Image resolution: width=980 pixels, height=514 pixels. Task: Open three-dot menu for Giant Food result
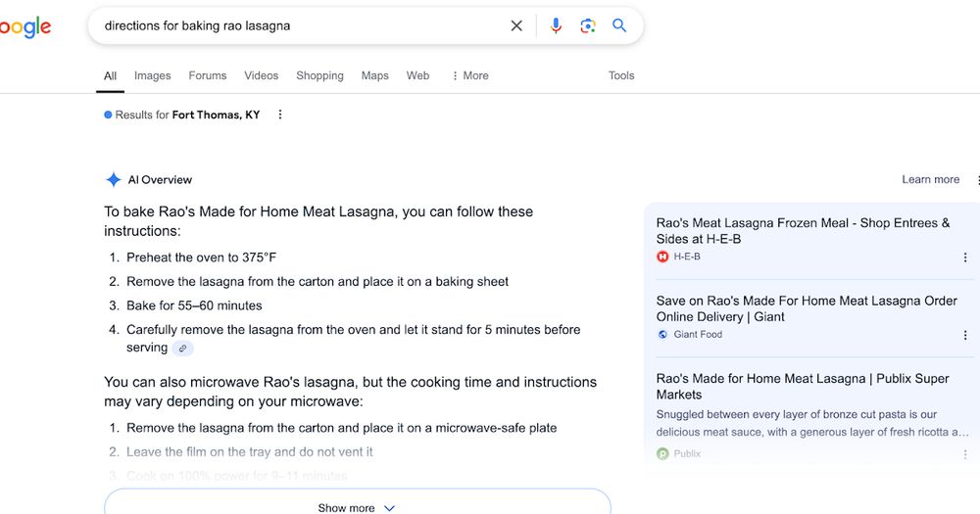[965, 336]
